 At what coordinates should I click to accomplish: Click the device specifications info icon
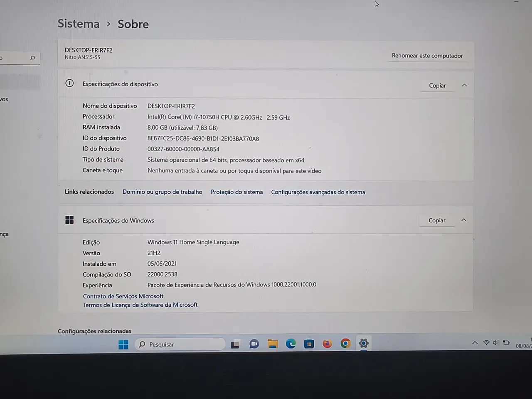click(69, 83)
